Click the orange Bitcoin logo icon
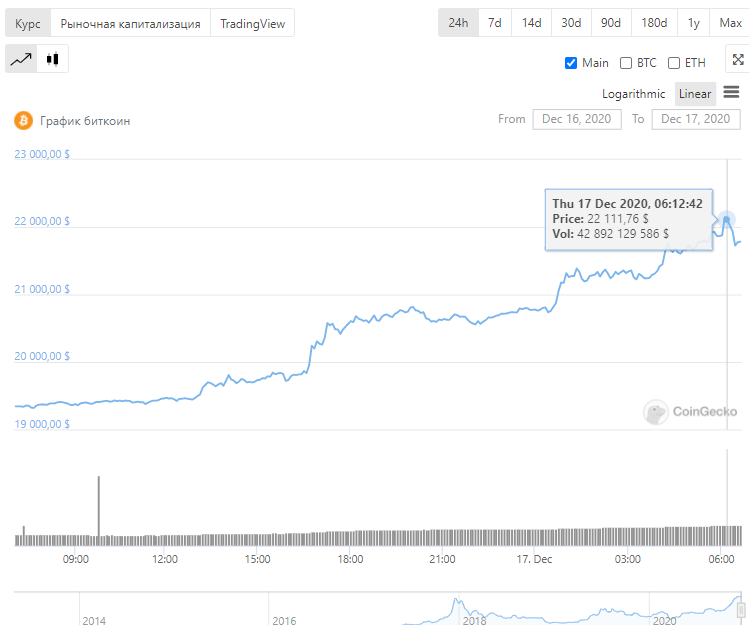This screenshot has width=749, height=625. point(23,120)
